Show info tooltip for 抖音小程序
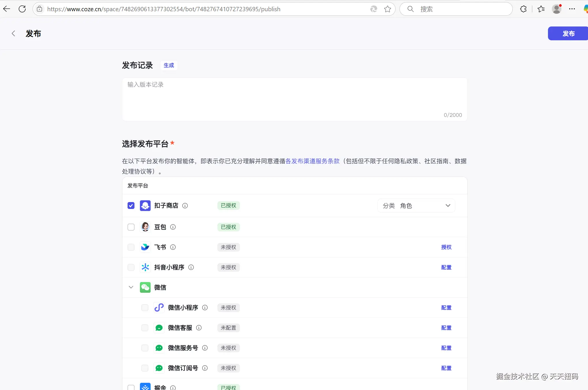 191,267
